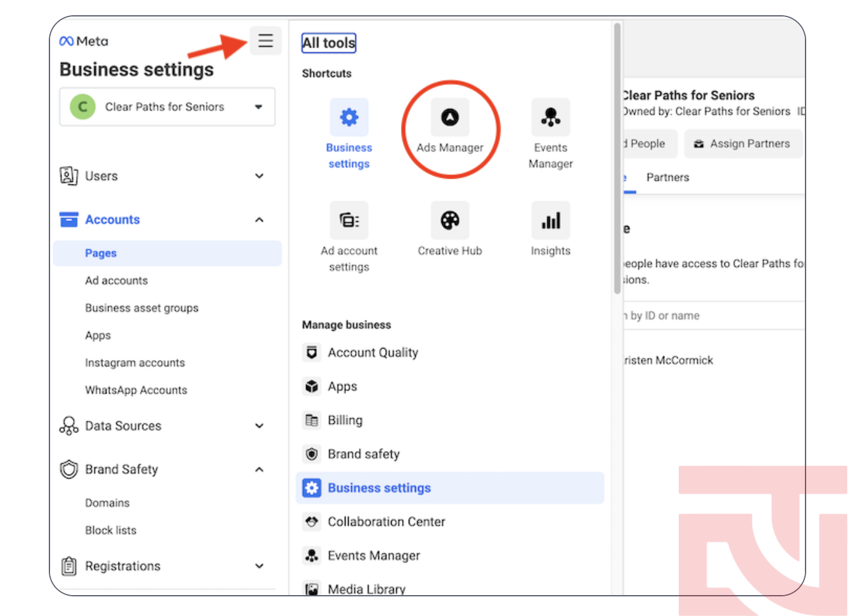Click the Brand Safety sidebar shield icon
Viewport: 848px width, 616px height.
pos(68,470)
